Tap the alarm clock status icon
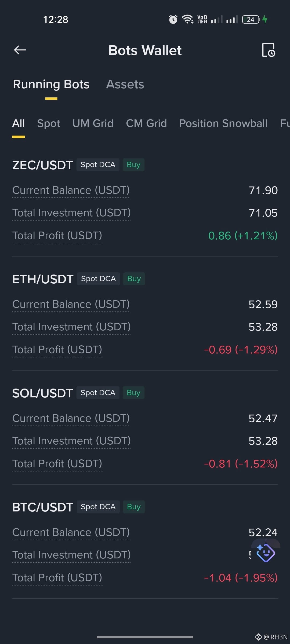Screen dimensions: 290x644 tap(173, 19)
